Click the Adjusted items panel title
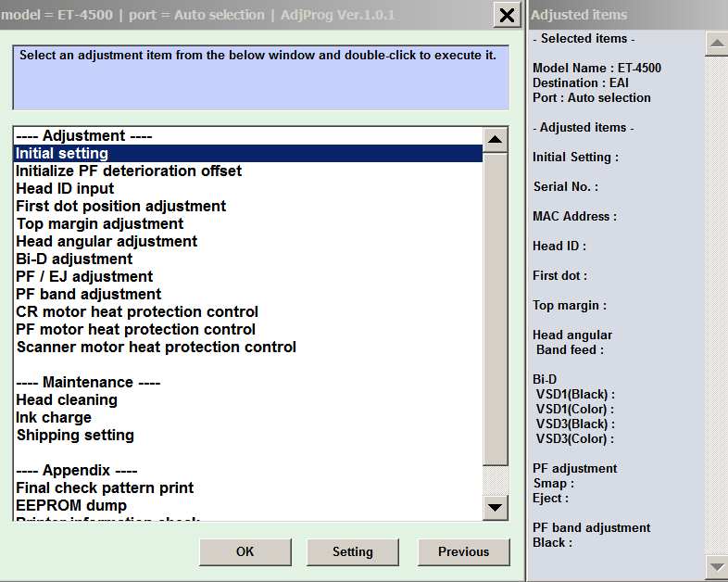The width and height of the screenshot is (728, 582). point(579,16)
